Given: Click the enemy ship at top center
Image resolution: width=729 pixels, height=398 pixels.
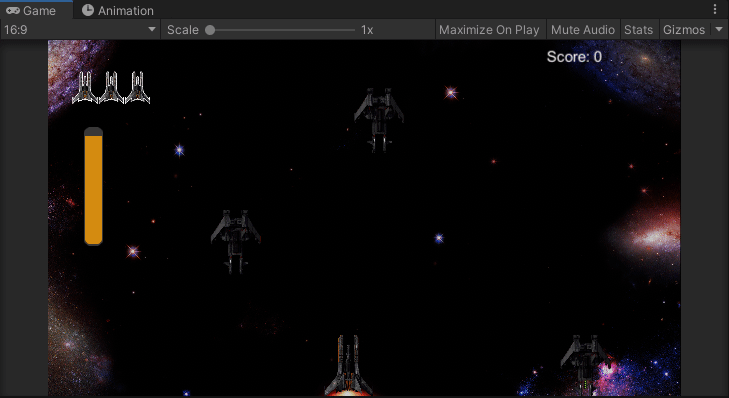Looking at the screenshot, I should 379,120.
